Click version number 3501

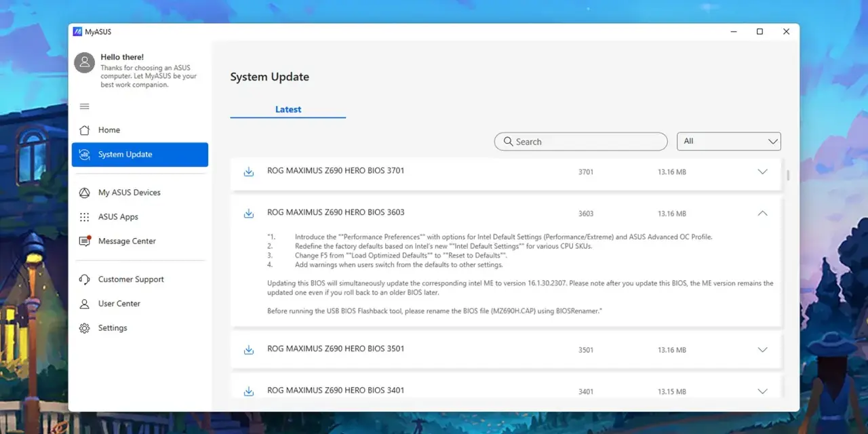click(x=586, y=351)
